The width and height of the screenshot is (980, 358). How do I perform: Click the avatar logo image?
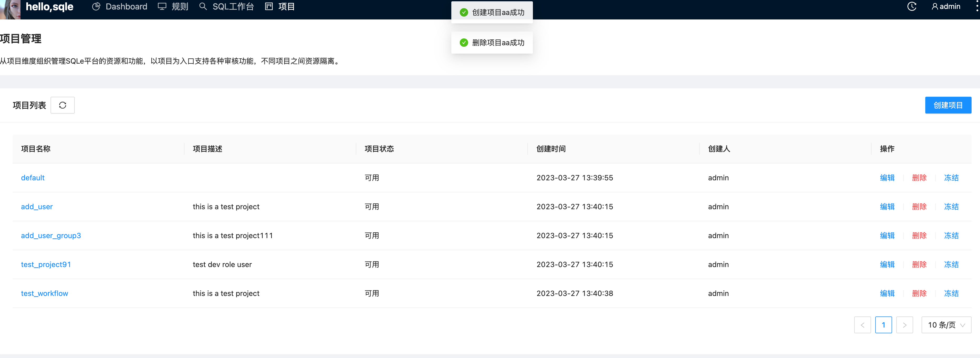tap(10, 9)
